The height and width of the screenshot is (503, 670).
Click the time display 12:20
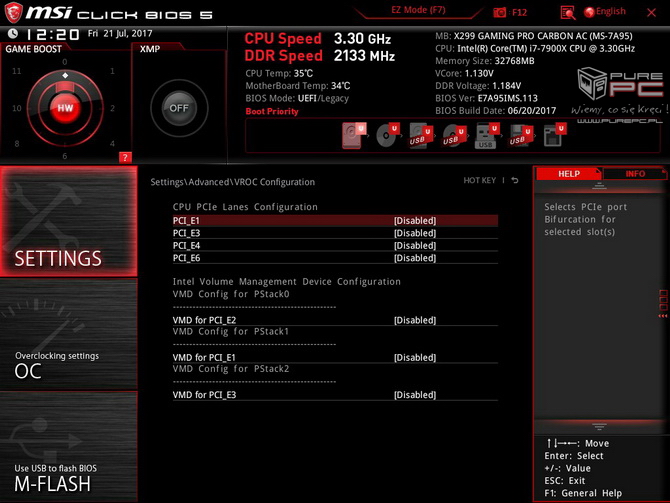pos(52,34)
